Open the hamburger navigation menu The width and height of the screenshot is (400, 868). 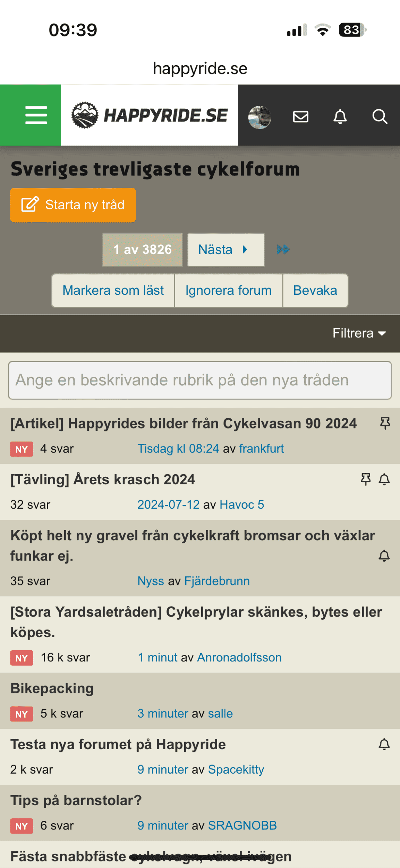[36, 115]
